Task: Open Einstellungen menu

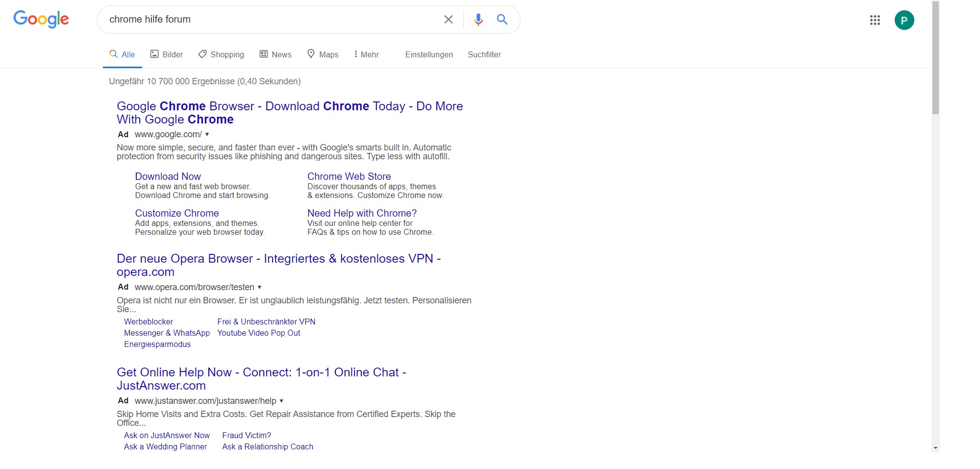Action: pos(429,54)
